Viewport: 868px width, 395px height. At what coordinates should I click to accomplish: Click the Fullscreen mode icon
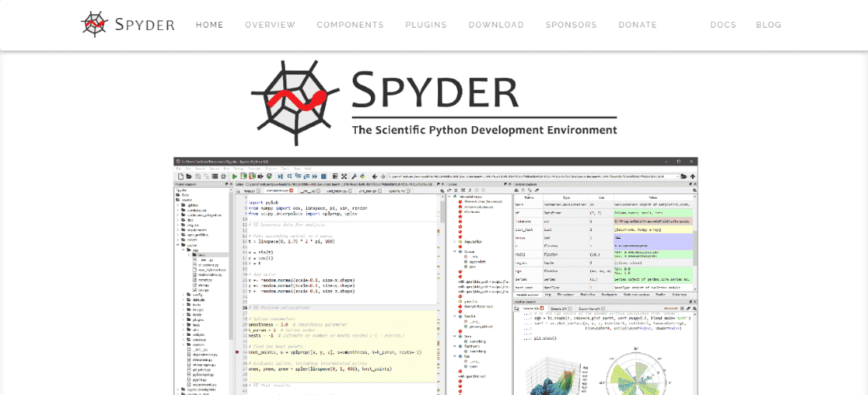(344, 177)
